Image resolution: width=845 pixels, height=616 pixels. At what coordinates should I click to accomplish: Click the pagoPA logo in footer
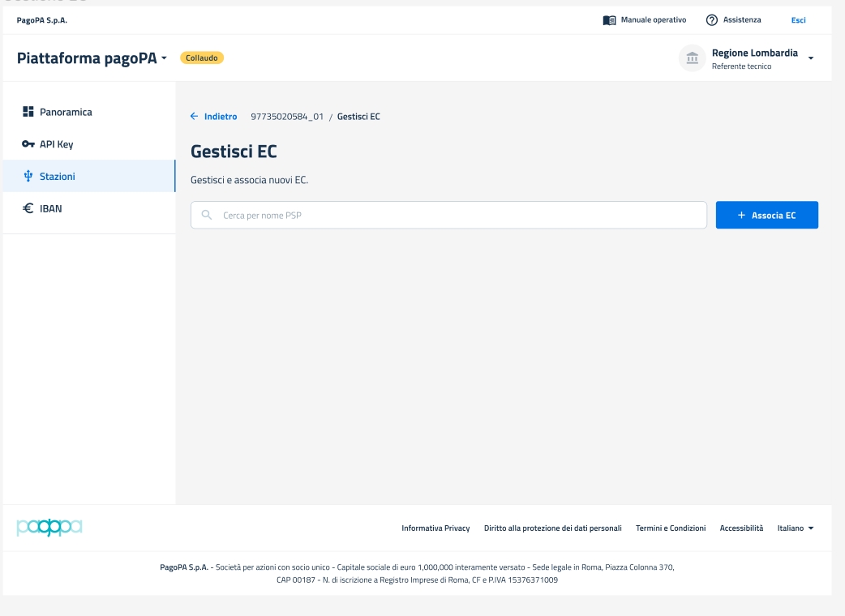click(49, 528)
